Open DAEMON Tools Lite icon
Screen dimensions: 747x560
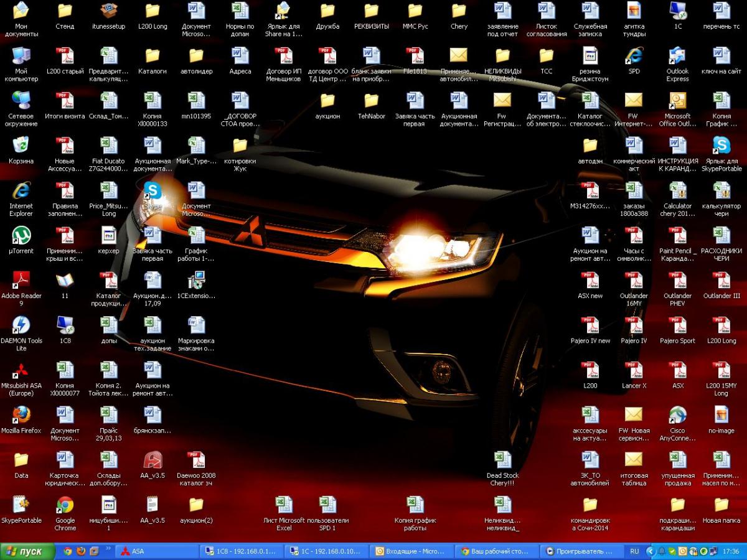click(x=21, y=326)
